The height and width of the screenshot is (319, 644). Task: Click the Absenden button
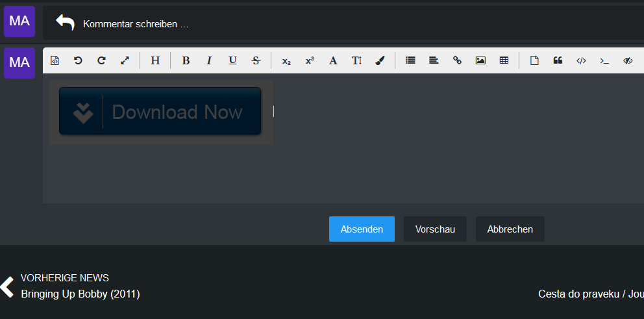coord(362,229)
